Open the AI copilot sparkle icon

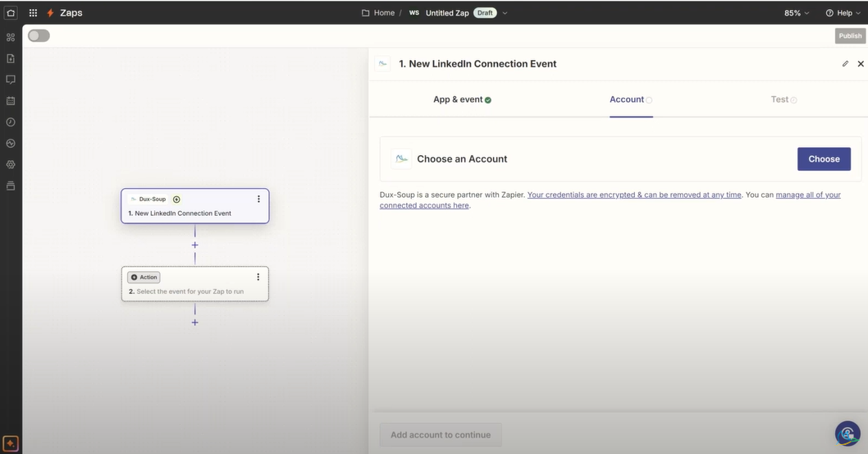(11, 443)
